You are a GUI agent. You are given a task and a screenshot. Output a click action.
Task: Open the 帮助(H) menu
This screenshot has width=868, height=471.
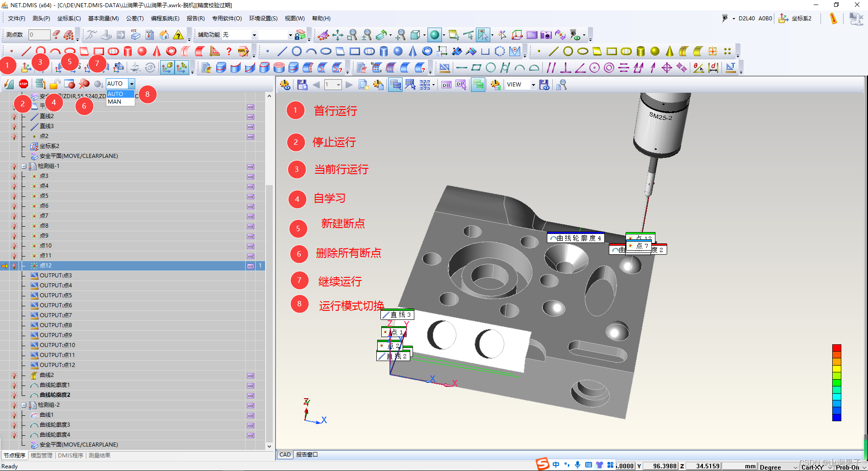[x=321, y=19]
